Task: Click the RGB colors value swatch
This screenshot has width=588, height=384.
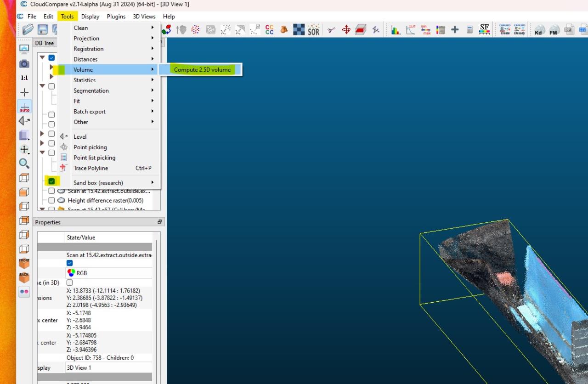Action: click(71, 273)
